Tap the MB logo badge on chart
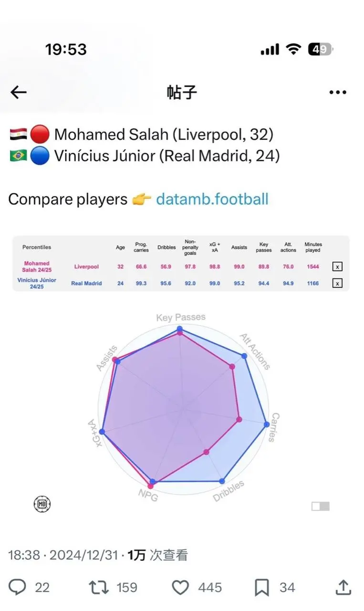The image size is (364, 611). 42,504
